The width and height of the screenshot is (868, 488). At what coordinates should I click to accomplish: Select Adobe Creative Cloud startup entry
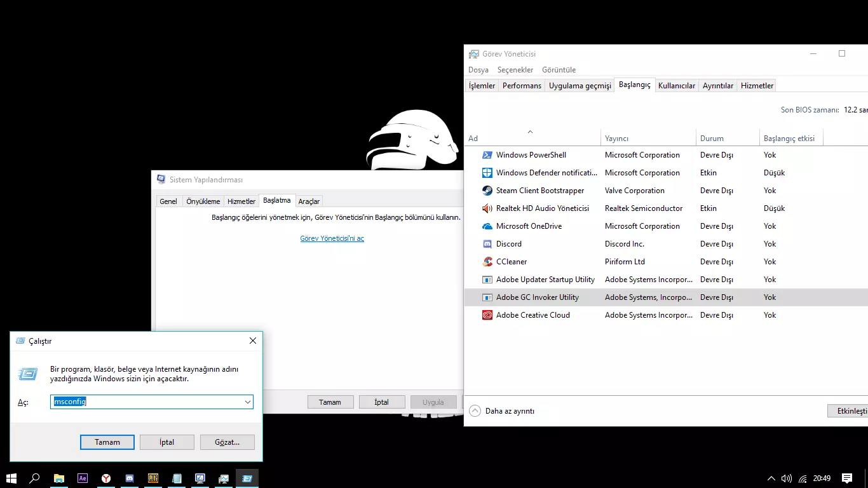tap(532, 315)
